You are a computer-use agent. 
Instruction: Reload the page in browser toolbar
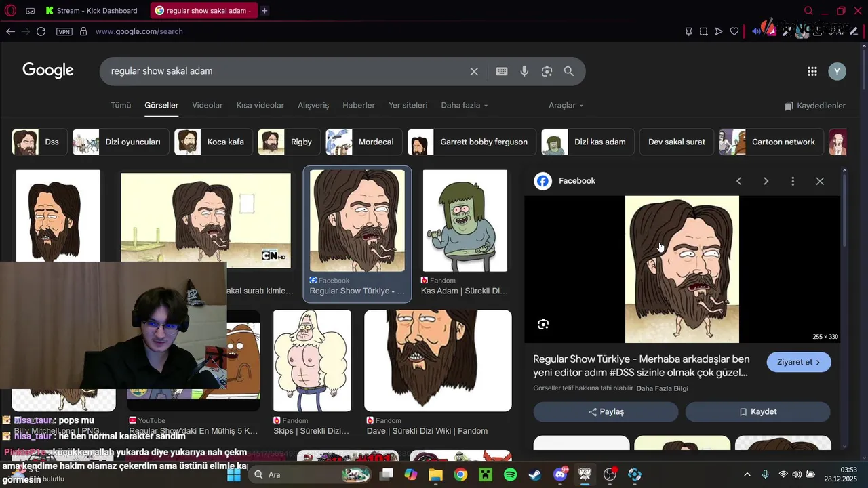click(x=41, y=31)
